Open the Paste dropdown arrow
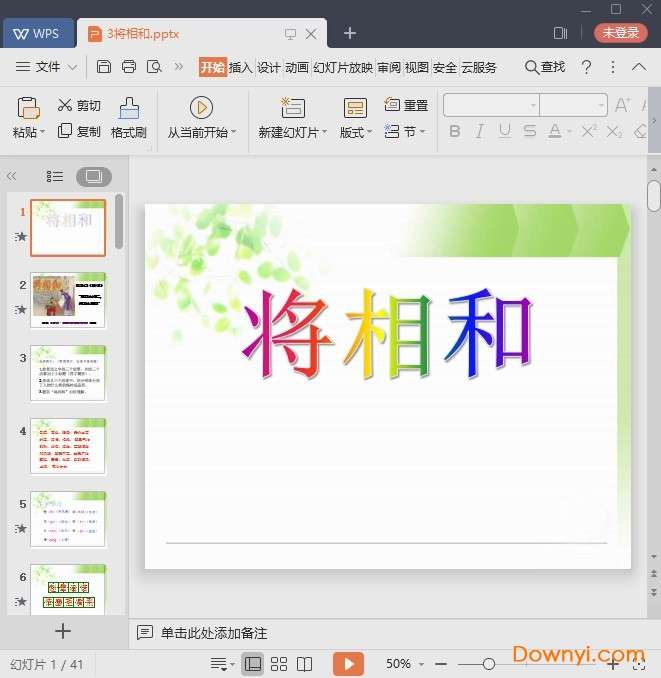The image size is (661, 678). [x=42, y=131]
